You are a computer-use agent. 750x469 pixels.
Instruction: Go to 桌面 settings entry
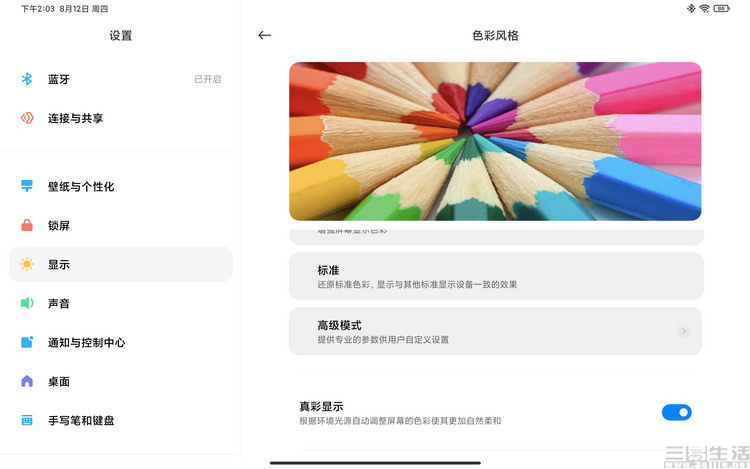[x=120, y=382]
